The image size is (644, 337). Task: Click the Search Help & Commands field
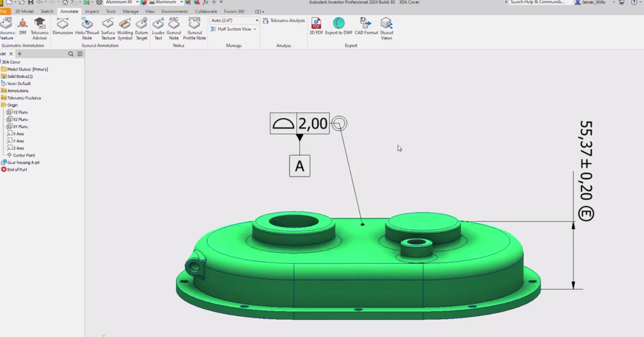pos(537,2)
